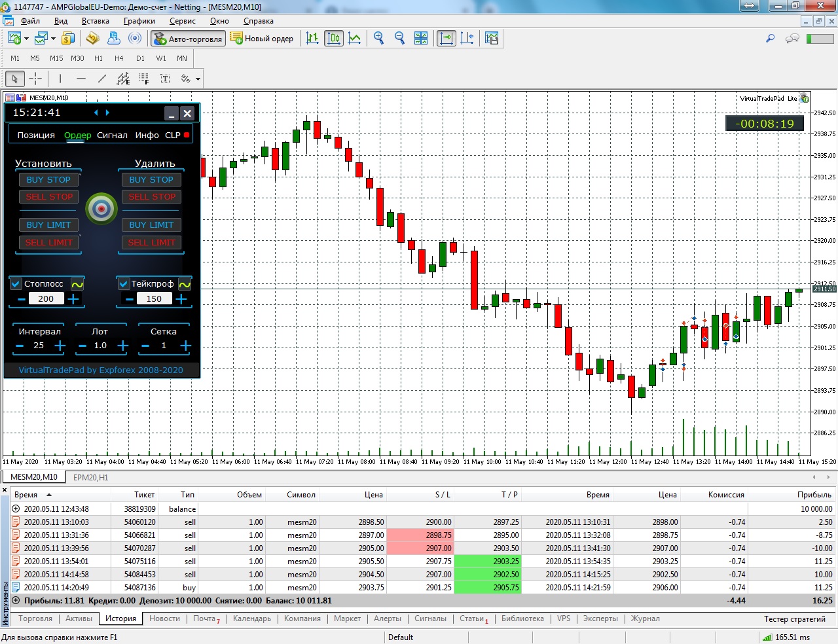Viewport: 838px width, 644px height.
Task: Switch chart to line chart style
Action: [x=355, y=39]
